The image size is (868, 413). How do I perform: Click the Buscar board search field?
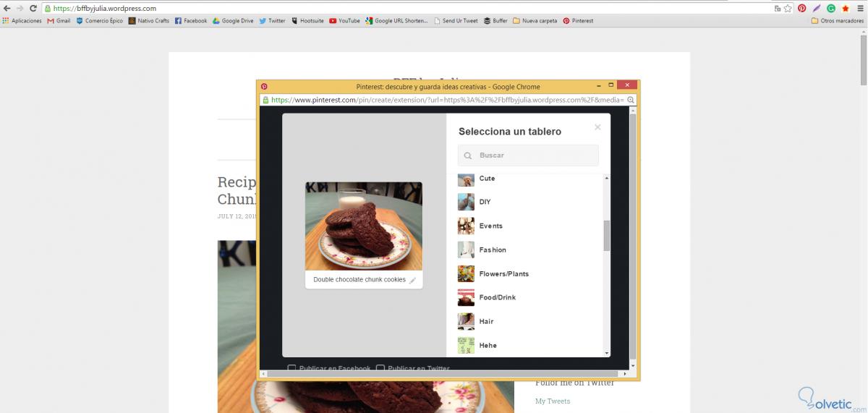(528, 156)
